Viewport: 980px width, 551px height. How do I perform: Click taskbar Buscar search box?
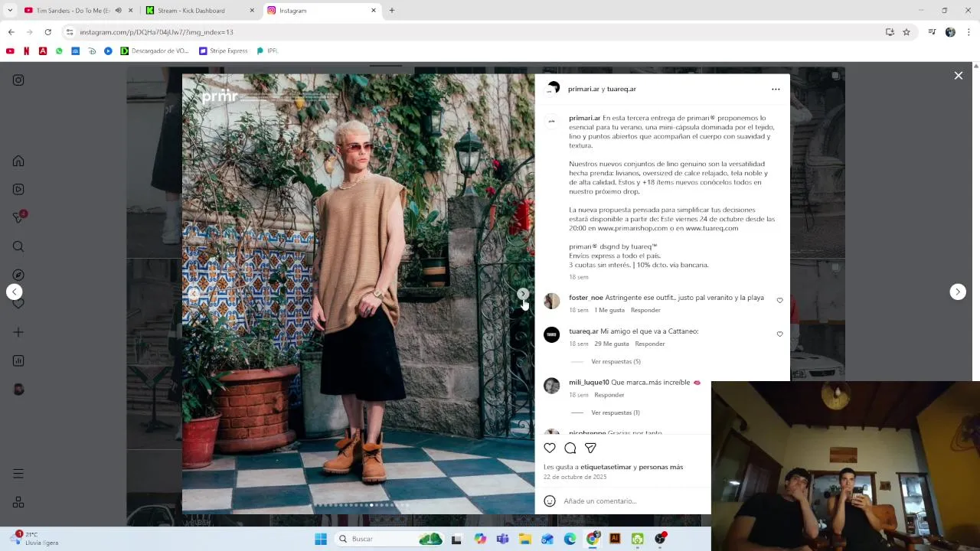click(390, 539)
